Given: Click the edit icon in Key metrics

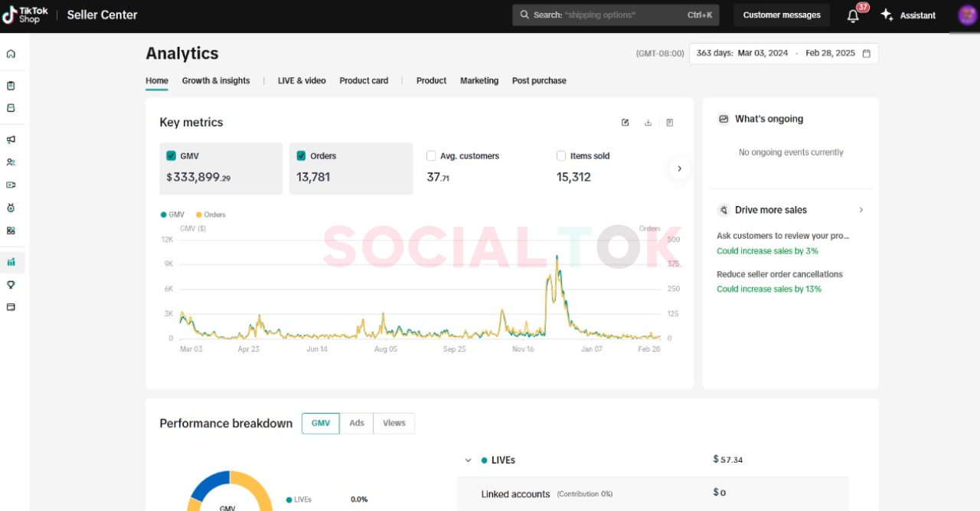Looking at the screenshot, I should tap(626, 123).
